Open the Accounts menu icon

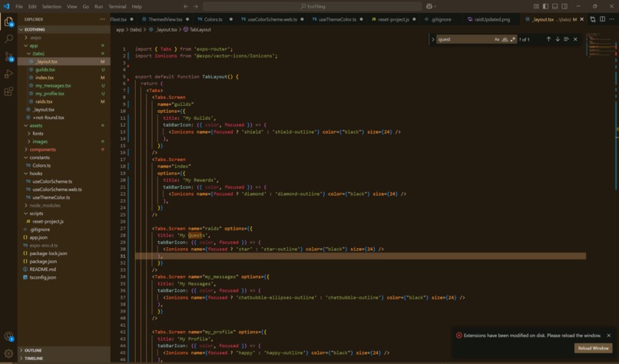(8, 336)
